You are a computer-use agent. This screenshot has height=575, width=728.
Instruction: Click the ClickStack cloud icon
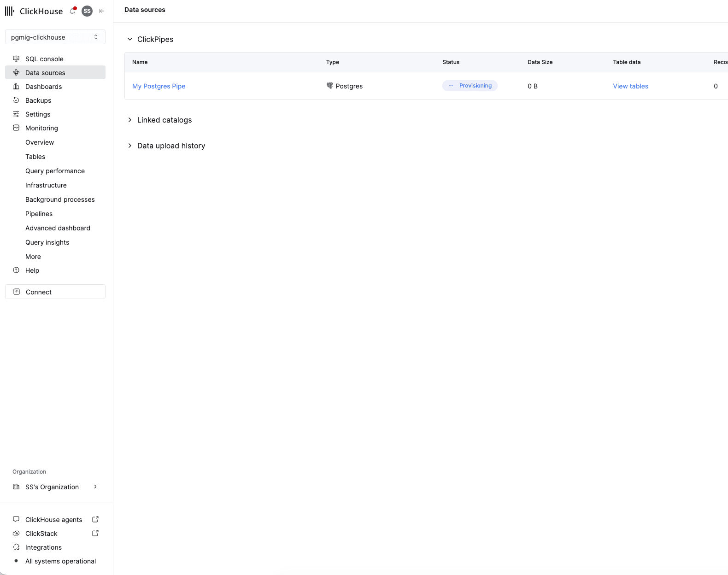pyautogui.click(x=16, y=533)
